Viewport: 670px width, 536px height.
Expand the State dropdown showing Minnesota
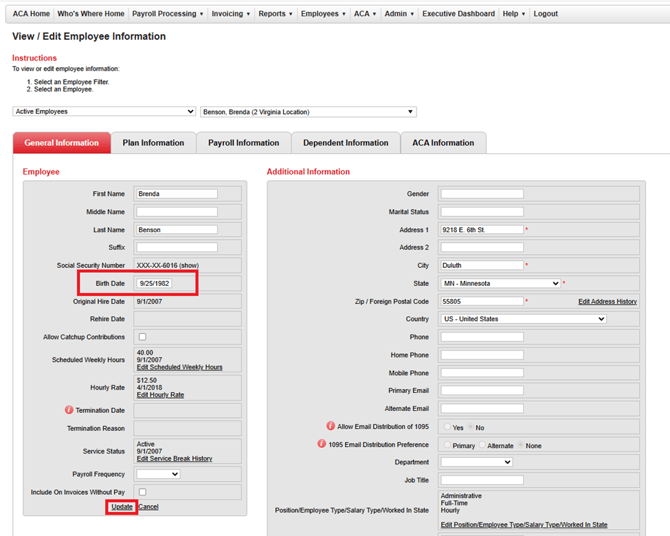click(500, 283)
